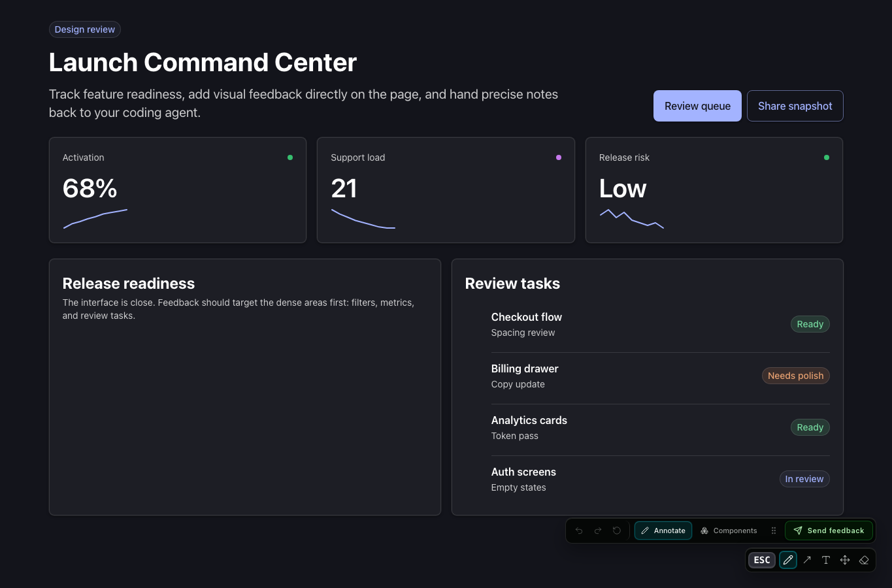Click the Share snapshot button
The width and height of the screenshot is (892, 588).
click(x=795, y=106)
